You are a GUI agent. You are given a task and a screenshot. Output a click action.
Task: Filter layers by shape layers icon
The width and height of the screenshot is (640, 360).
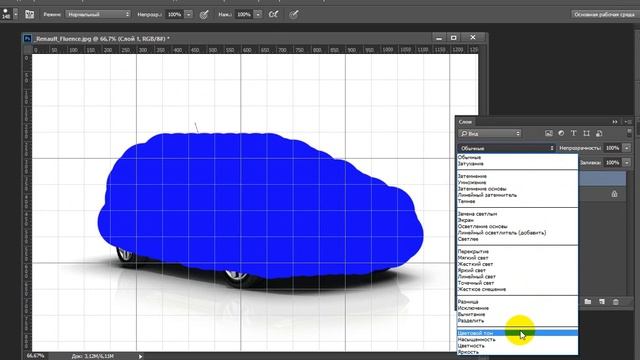click(x=587, y=133)
